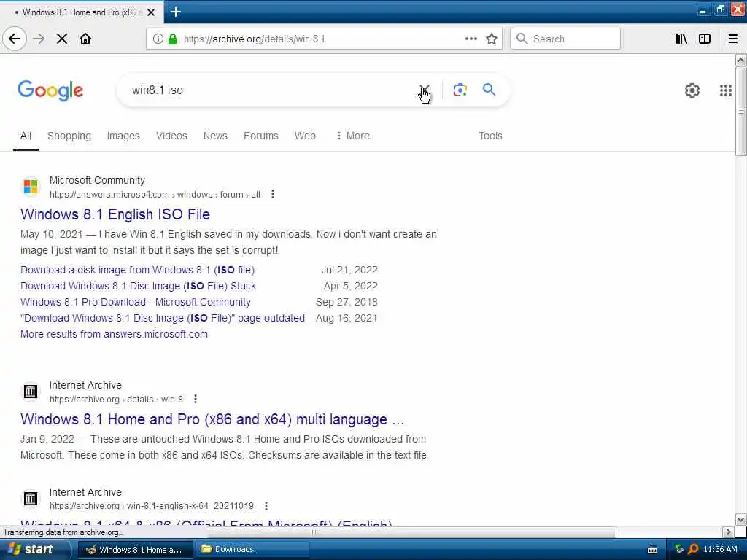
Task: Close the Windows 8.1 Home and Pro tab
Action: point(151,12)
